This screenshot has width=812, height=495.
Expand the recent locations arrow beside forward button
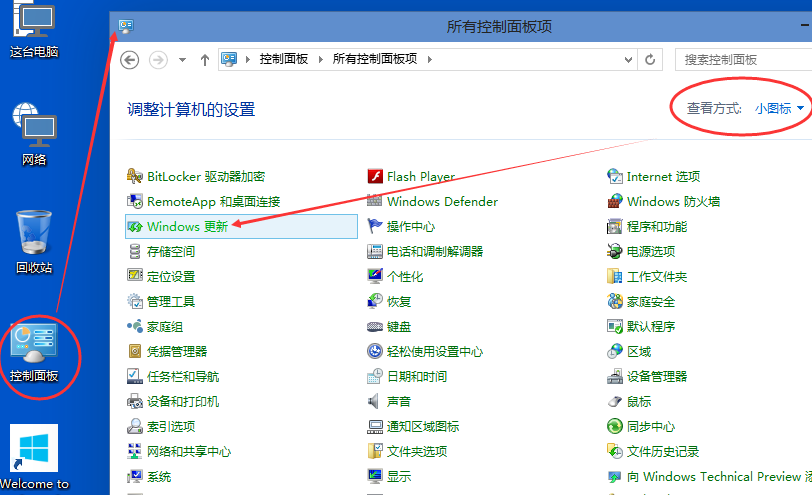pos(182,60)
